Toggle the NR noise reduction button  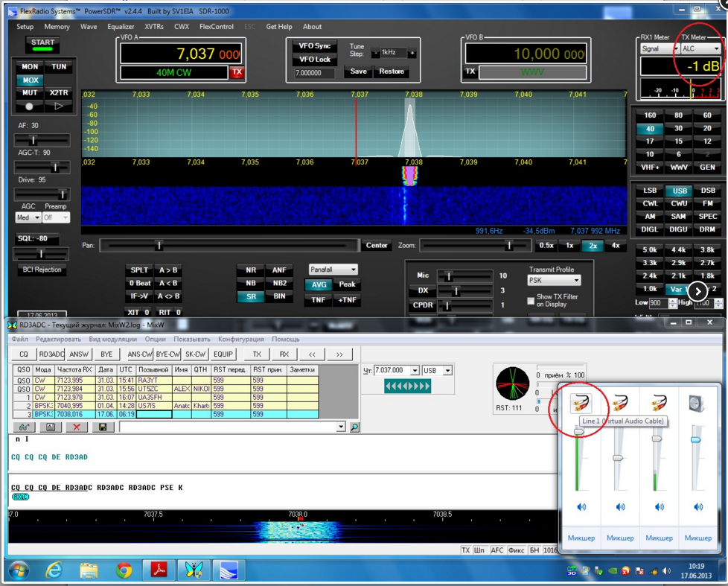(251, 270)
